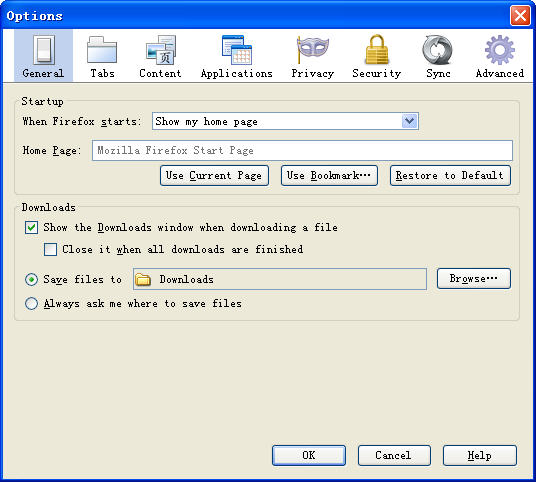Viewport: 536px width, 482px height.
Task: Focus the Home Page text field
Action: tap(302, 150)
